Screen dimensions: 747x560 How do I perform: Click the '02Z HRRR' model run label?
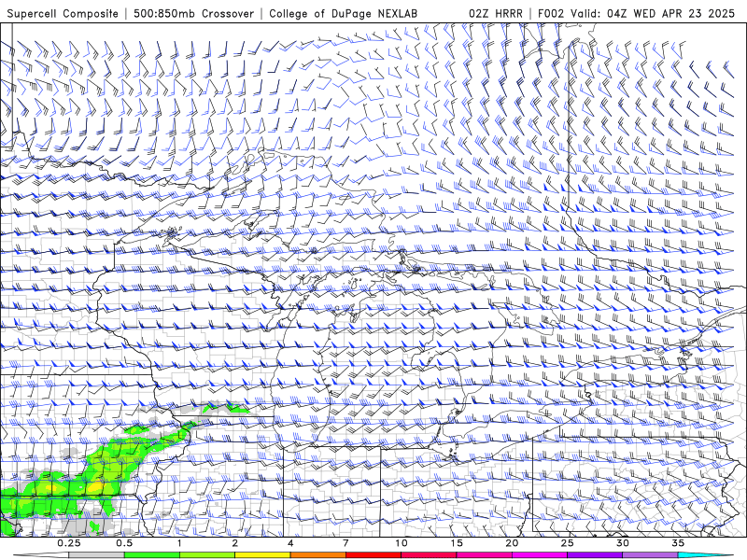(x=496, y=13)
